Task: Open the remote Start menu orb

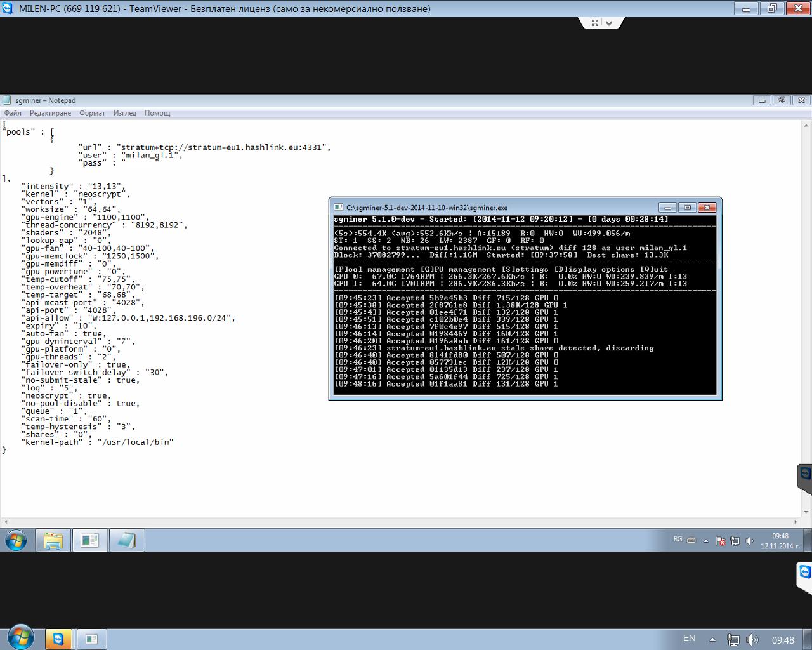Action: coord(16,541)
